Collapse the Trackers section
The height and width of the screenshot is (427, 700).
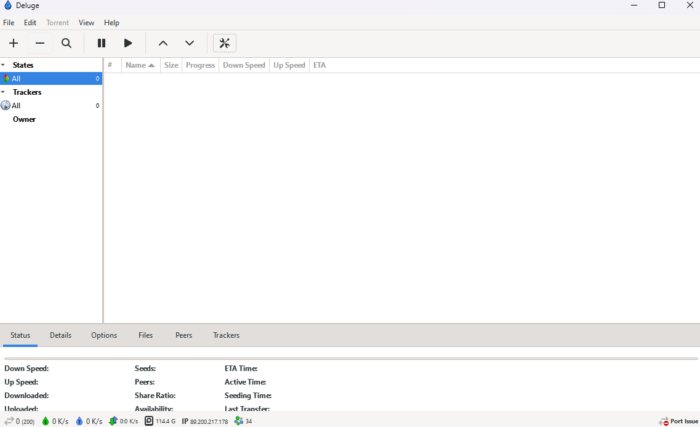coord(3,92)
